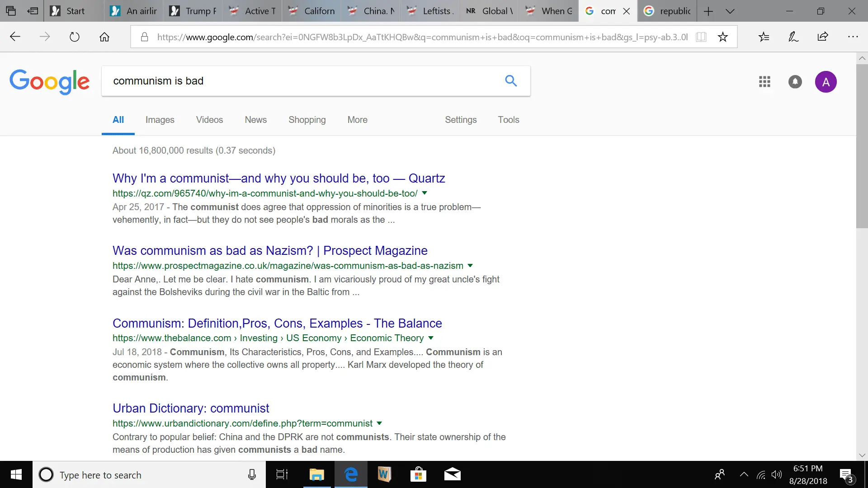Open search Tools options

[x=509, y=120]
